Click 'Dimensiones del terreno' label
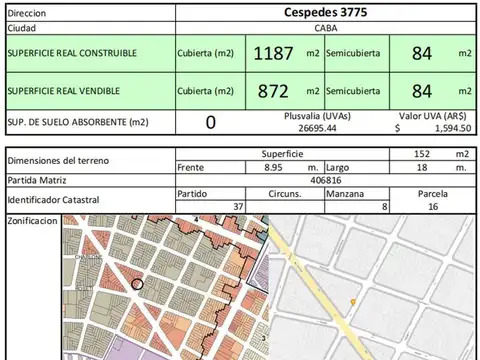The width and height of the screenshot is (480, 360). 58,161
